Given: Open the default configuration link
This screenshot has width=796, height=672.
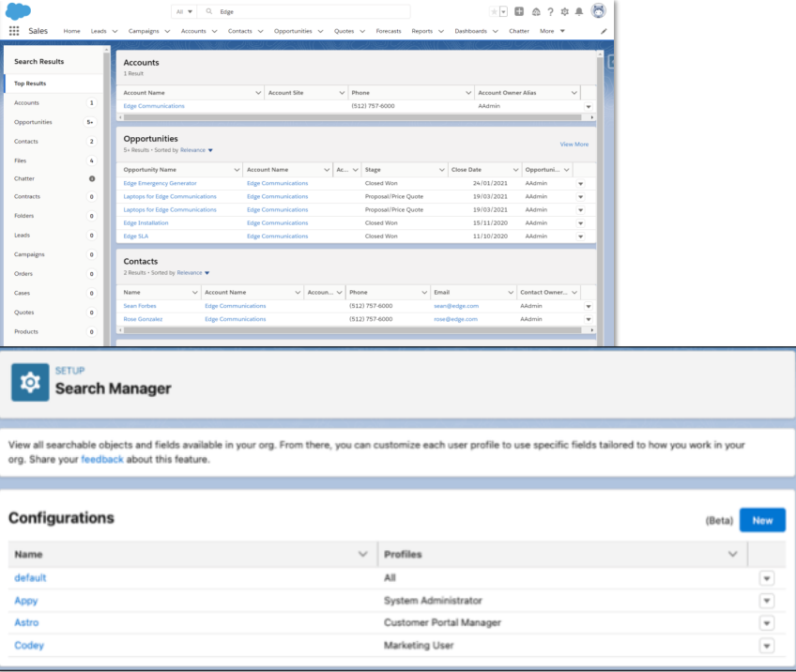Looking at the screenshot, I should [x=30, y=577].
